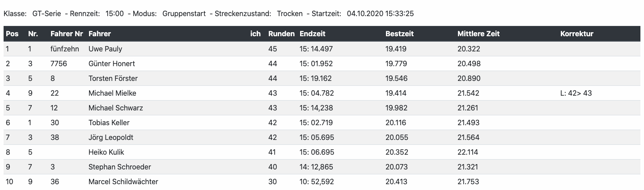The width and height of the screenshot is (644, 190).
Task: Click the Korrektur column header
Action: point(576,34)
